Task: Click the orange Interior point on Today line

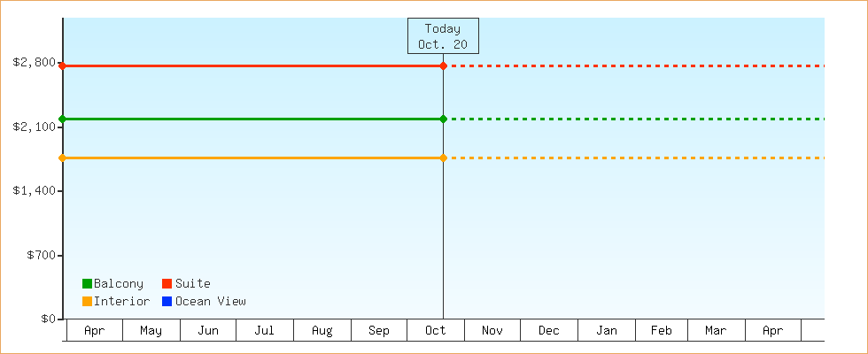Action: point(443,158)
